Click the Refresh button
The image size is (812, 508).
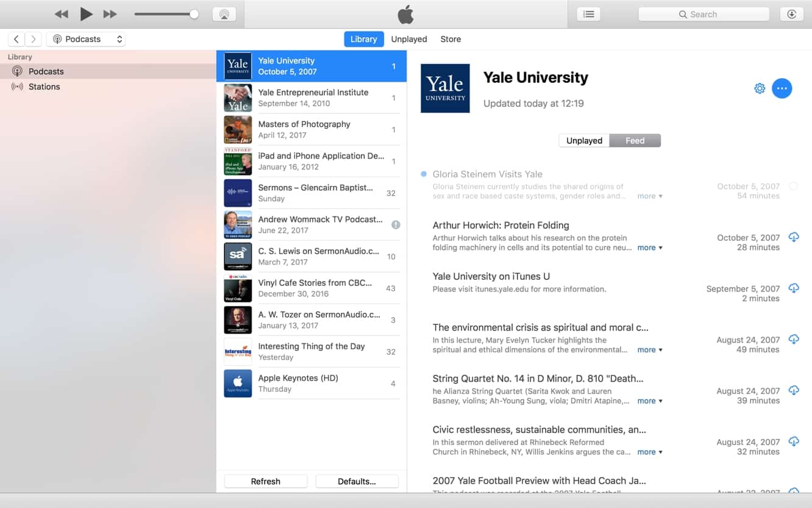pos(266,481)
